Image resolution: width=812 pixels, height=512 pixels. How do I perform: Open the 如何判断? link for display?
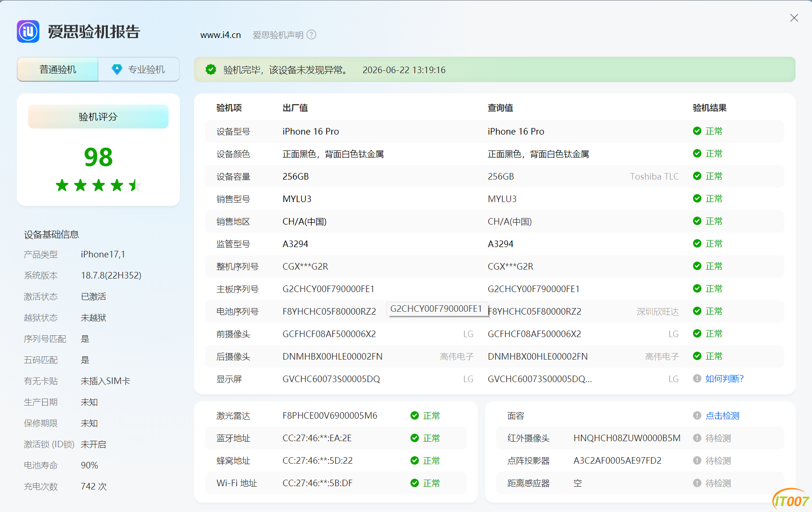click(724, 378)
